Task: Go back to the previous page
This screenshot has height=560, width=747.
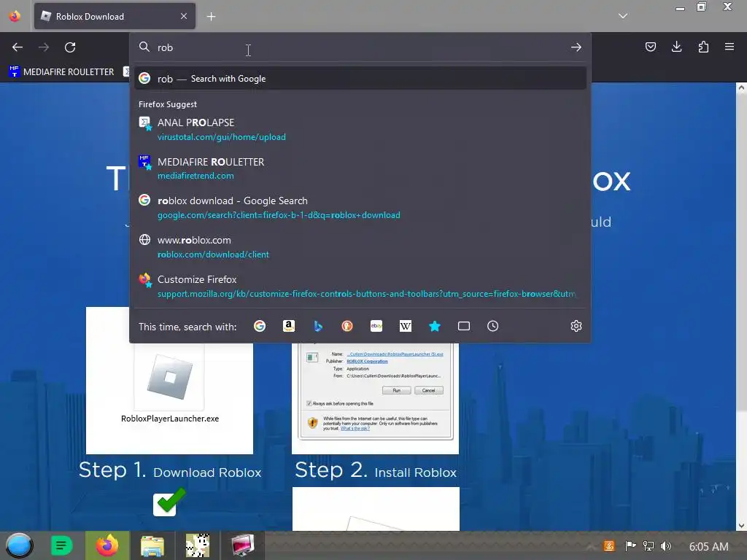Action: pos(18,47)
